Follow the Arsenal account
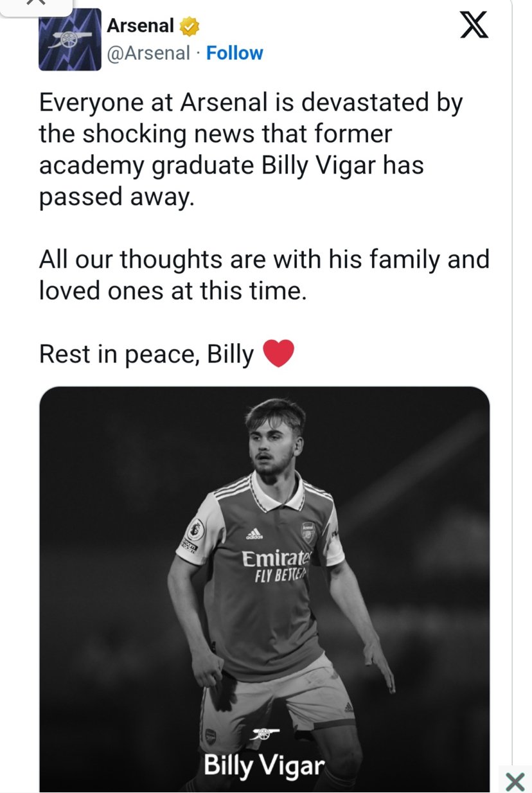This screenshot has width=532, height=793. pos(235,53)
